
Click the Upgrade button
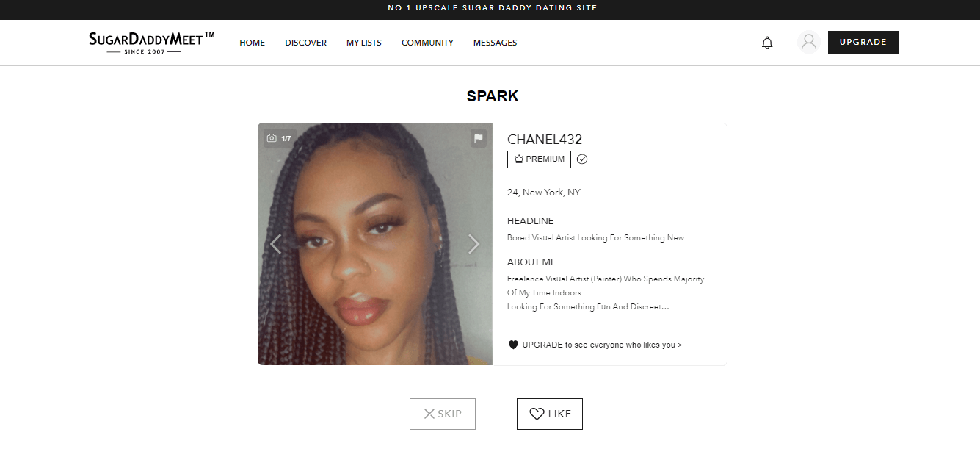click(863, 43)
